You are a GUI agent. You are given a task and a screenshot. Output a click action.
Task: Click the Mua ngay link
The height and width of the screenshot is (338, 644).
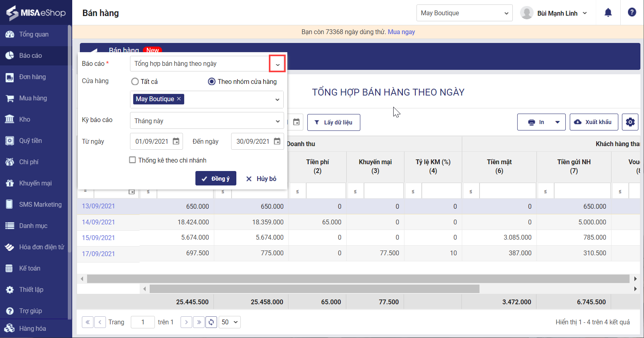point(401,32)
